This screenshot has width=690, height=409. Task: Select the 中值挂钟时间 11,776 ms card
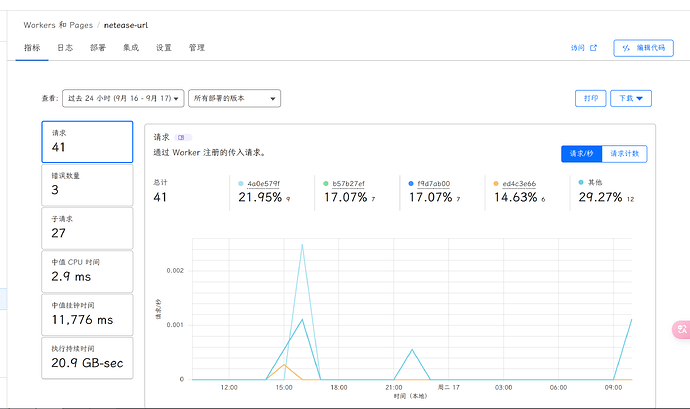pos(87,314)
